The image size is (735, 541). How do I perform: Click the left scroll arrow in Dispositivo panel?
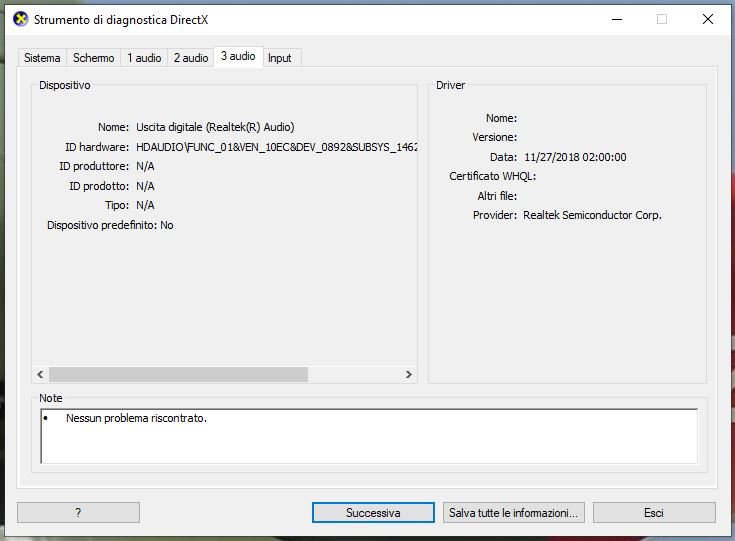40,374
